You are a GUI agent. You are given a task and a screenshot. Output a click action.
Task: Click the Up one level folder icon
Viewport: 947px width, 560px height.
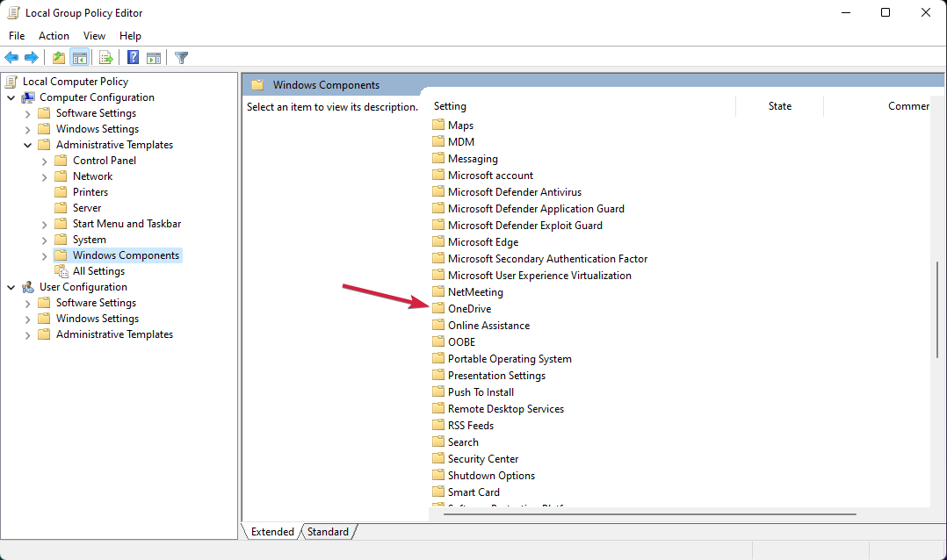pyautogui.click(x=59, y=57)
